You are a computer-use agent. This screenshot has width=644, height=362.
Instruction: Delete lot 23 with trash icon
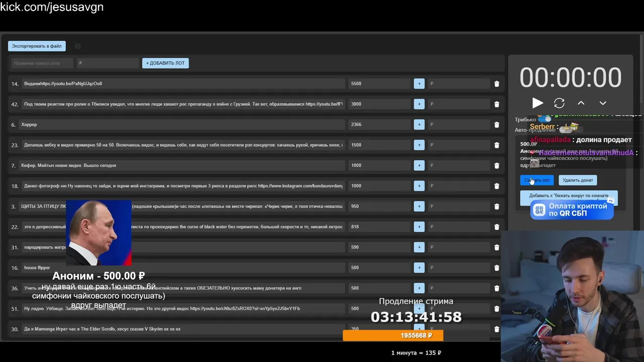497,145
